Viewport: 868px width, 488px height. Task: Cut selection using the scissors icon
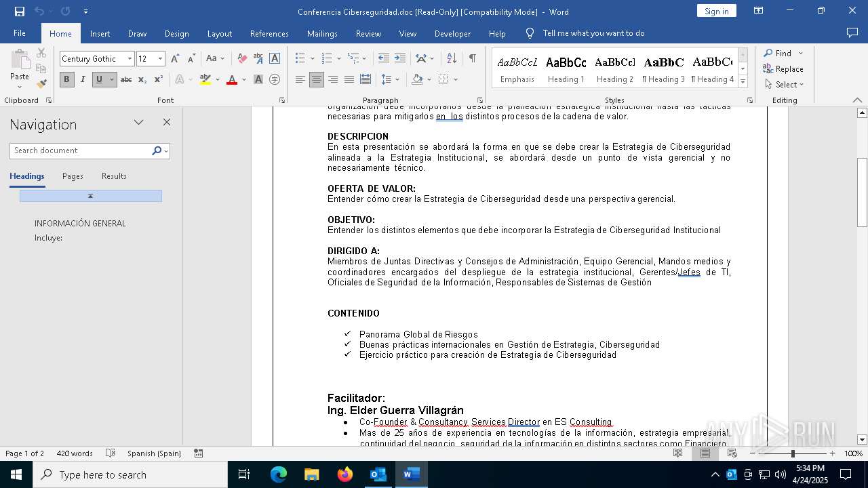pyautogui.click(x=41, y=53)
